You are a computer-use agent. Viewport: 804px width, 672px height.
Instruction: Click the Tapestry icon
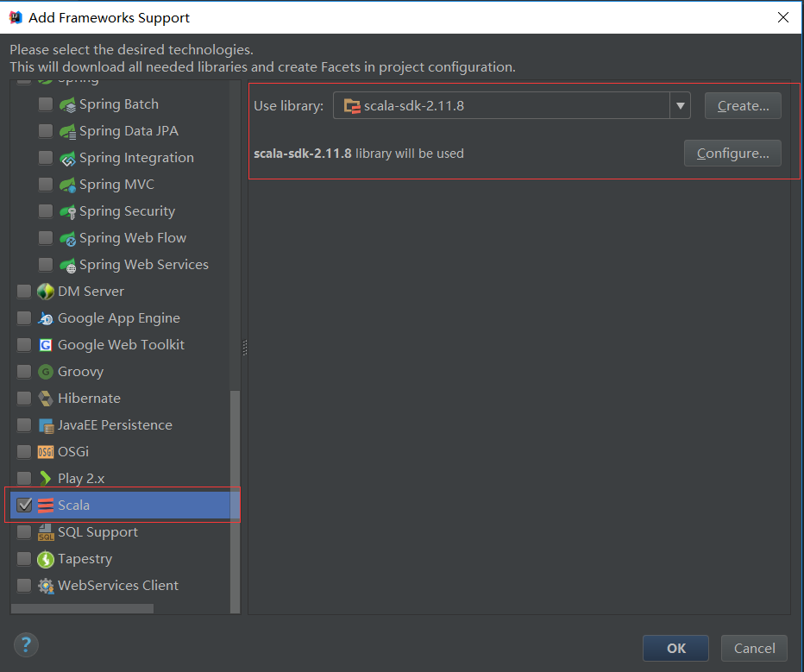(46, 559)
